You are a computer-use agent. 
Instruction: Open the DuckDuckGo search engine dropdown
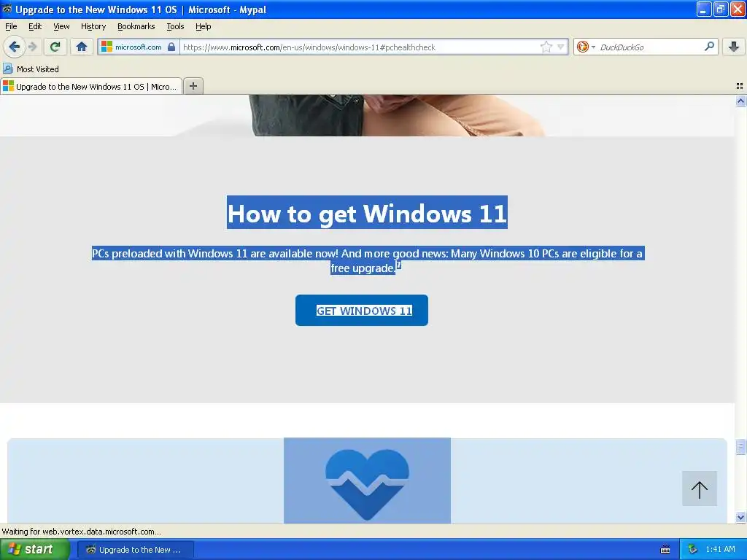[x=594, y=47]
